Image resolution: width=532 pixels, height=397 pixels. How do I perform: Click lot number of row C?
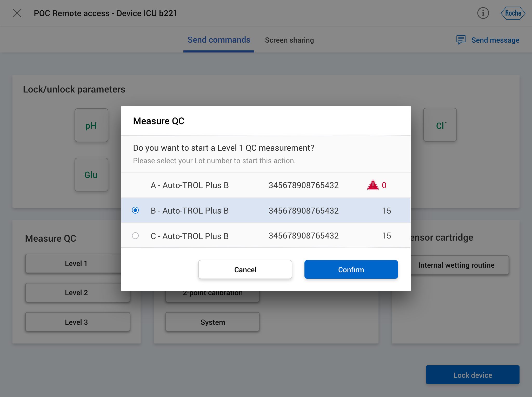pyautogui.click(x=303, y=236)
